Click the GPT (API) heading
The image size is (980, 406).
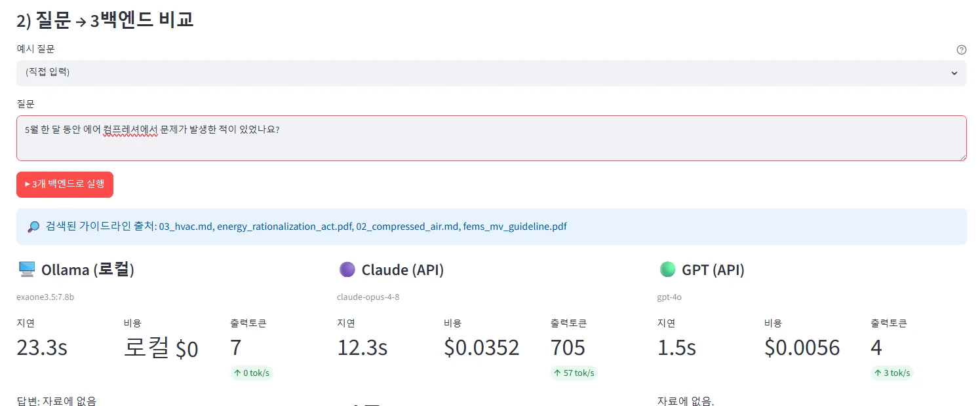(713, 270)
